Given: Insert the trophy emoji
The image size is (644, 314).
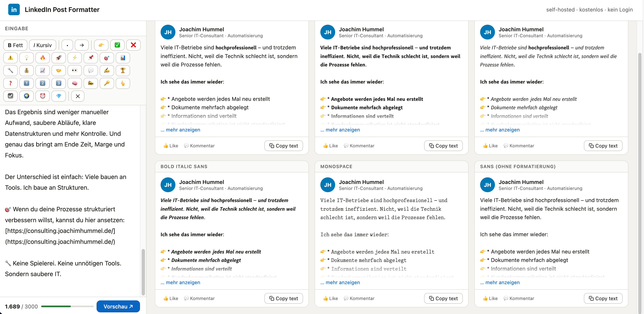Looking at the screenshot, I should click(123, 71).
